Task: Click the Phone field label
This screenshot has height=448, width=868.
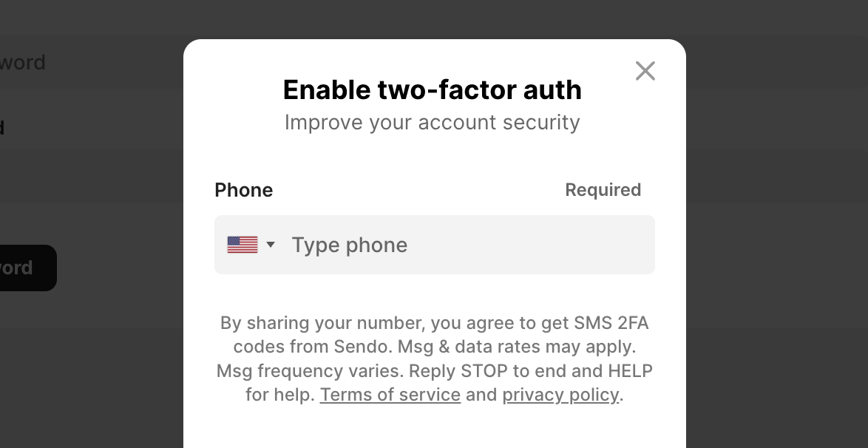Action: [x=243, y=190]
